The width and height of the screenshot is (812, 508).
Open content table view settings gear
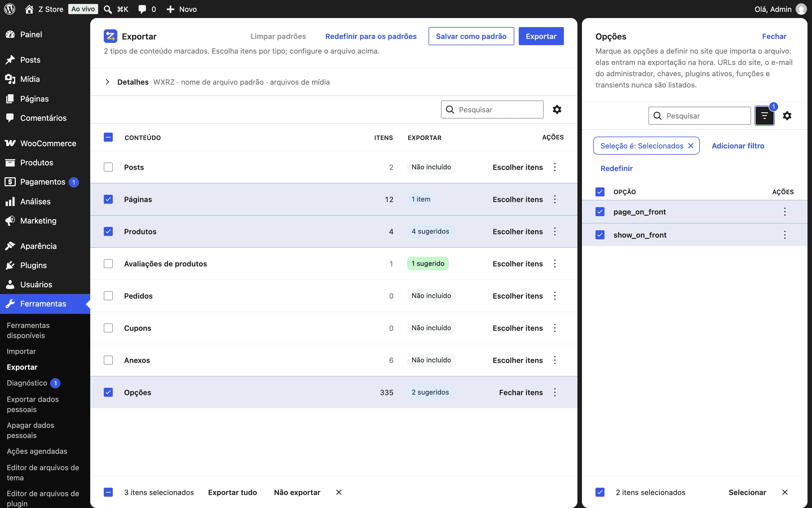point(557,110)
